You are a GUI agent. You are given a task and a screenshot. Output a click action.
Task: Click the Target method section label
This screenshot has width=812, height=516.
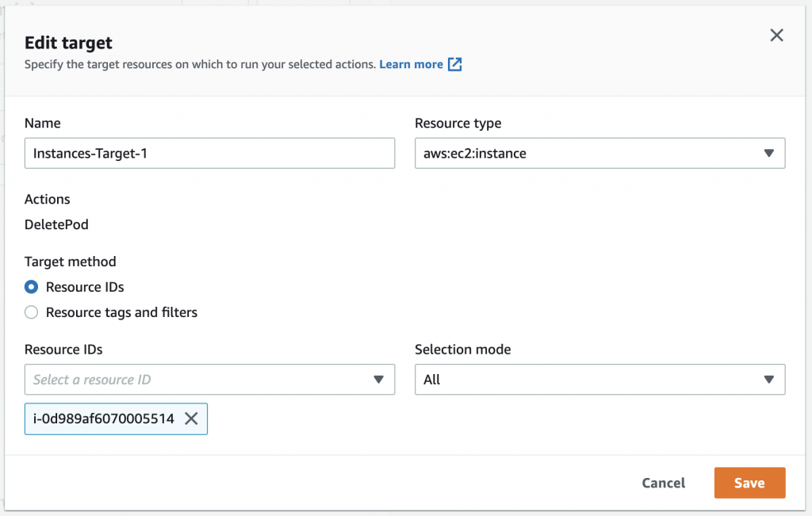pos(70,262)
